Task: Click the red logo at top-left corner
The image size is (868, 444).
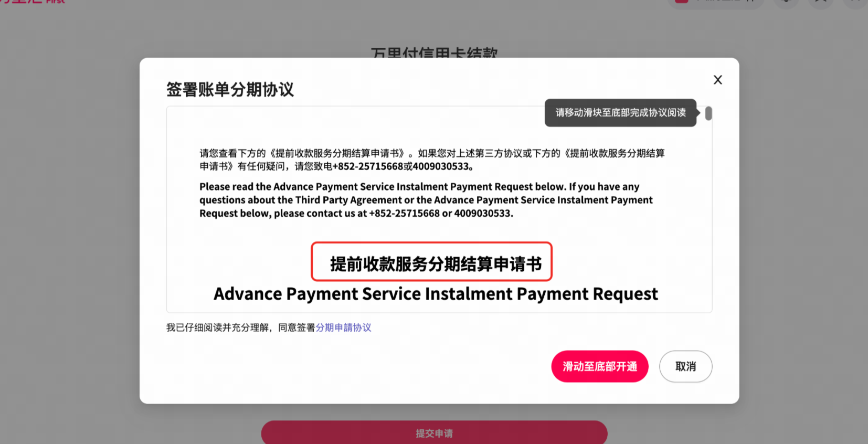Action: click(33, 2)
